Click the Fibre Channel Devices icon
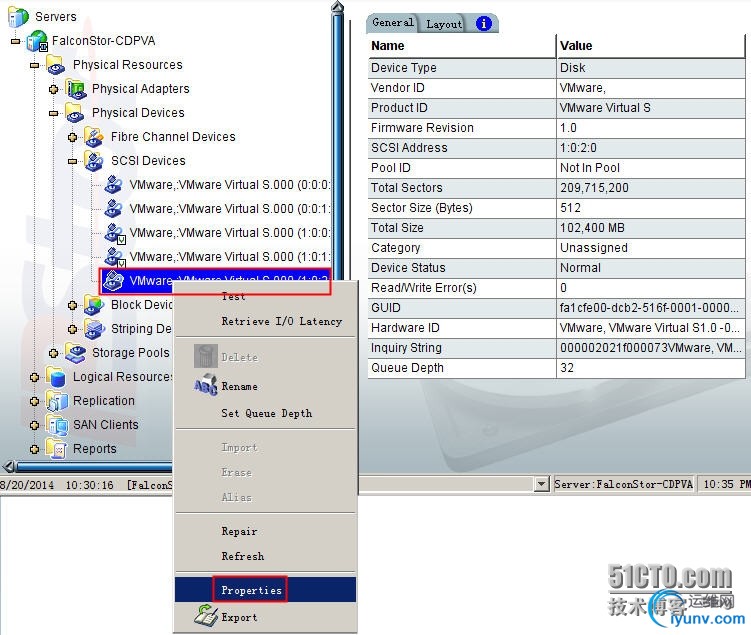This screenshot has width=751, height=635. pyautogui.click(x=94, y=137)
